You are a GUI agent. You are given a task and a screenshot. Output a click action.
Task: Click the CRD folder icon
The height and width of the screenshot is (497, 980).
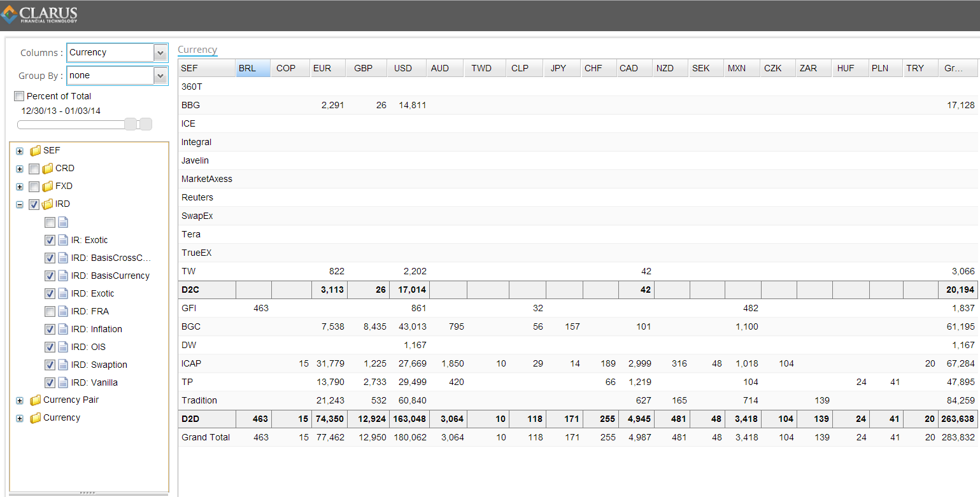(48, 169)
